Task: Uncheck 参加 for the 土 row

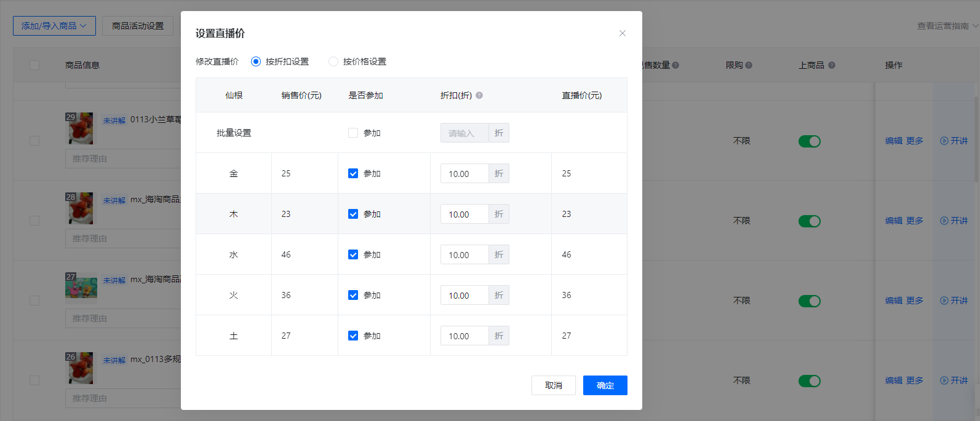Action: (x=353, y=336)
